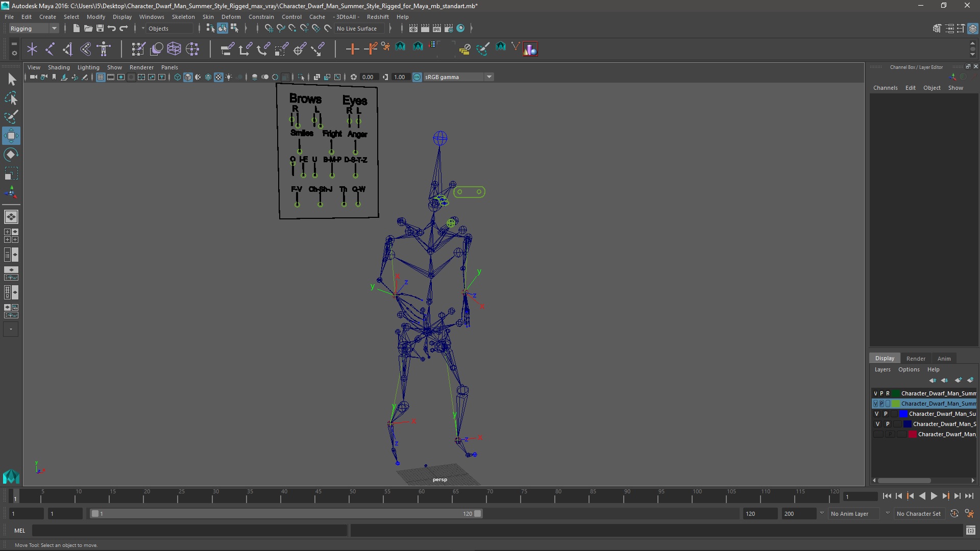Click the Create IK Handle shelf icon
This screenshot has width=980, height=551.
tap(68, 49)
